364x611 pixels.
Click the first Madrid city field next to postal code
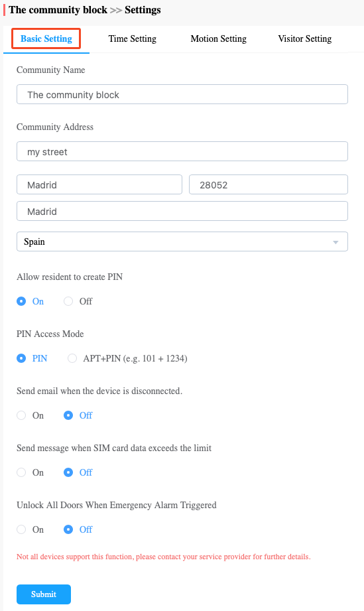coord(99,184)
